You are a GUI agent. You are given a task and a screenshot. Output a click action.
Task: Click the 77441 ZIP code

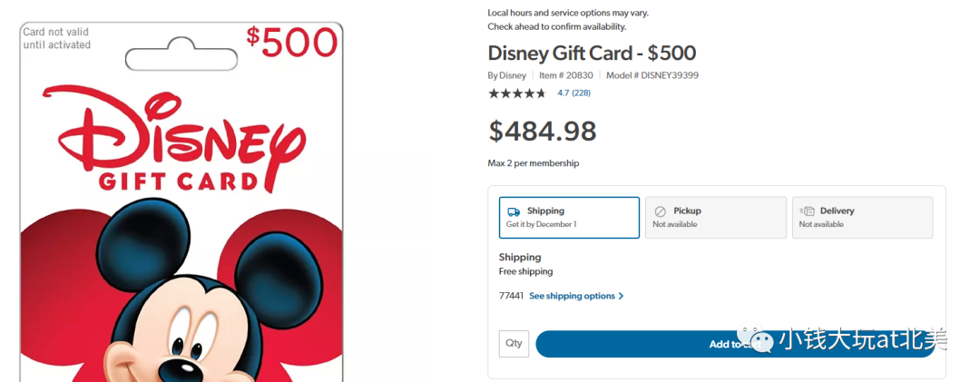pyautogui.click(x=511, y=296)
